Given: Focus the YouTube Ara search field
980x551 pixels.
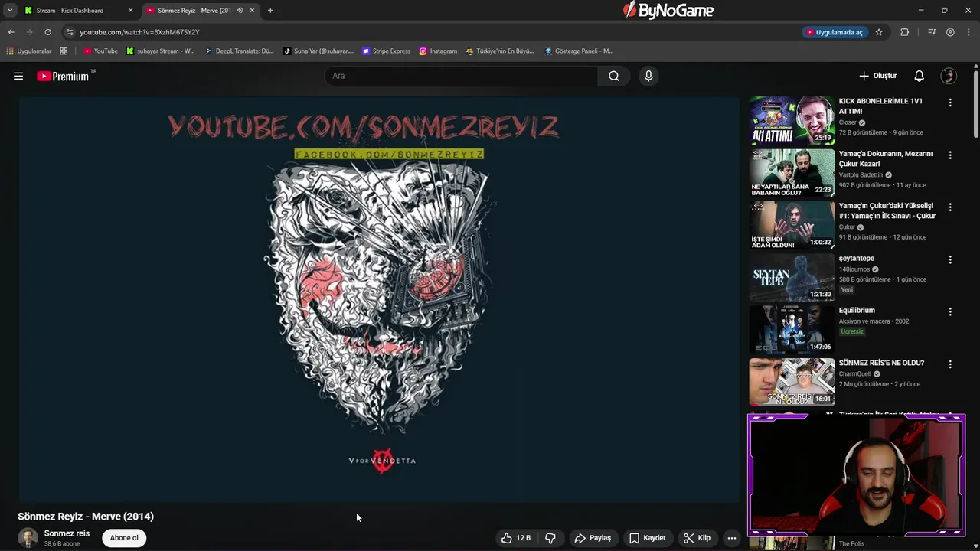Looking at the screenshot, I should (462, 76).
